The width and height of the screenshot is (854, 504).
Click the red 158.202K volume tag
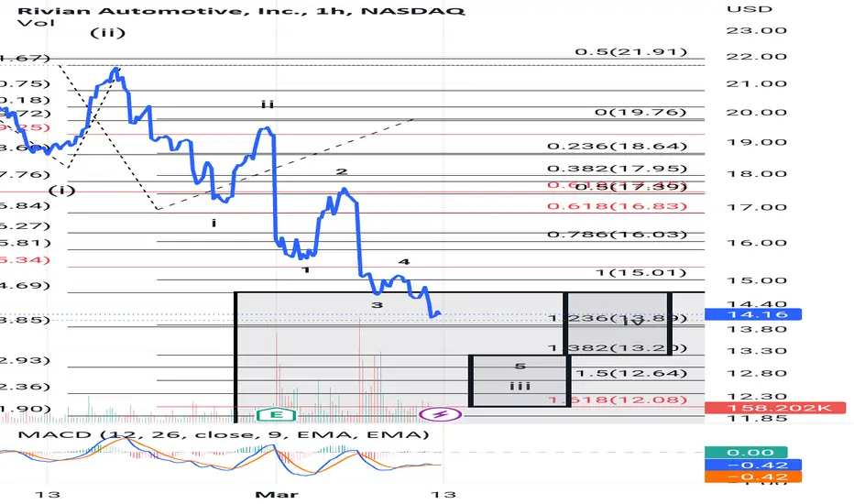click(775, 408)
